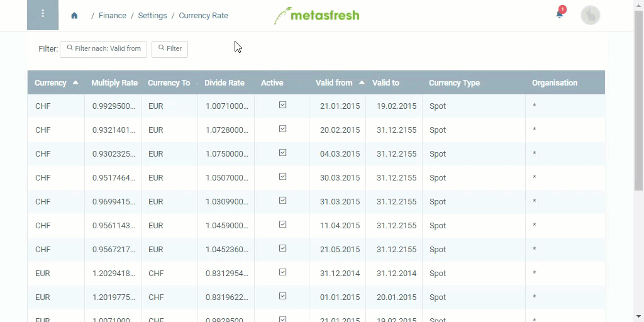Screen dimensions: 644x322
Task: Select Divide Rate cell 1.0750000...
Action: [x=226, y=153]
